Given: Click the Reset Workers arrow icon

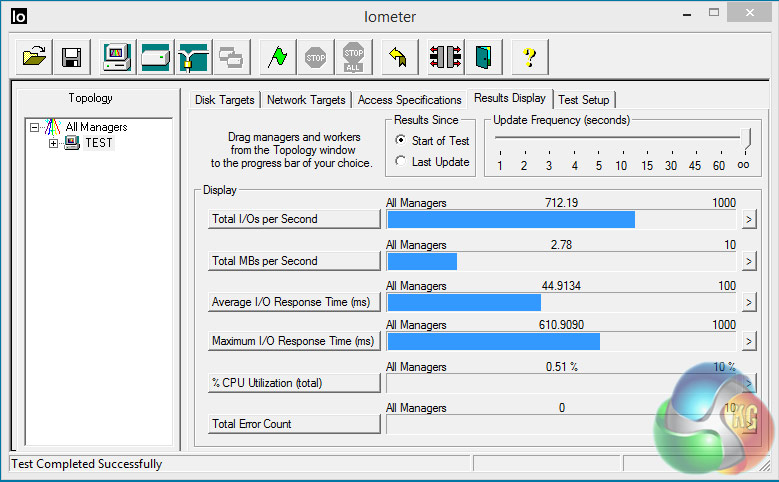Looking at the screenshot, I should click(397, 57).
